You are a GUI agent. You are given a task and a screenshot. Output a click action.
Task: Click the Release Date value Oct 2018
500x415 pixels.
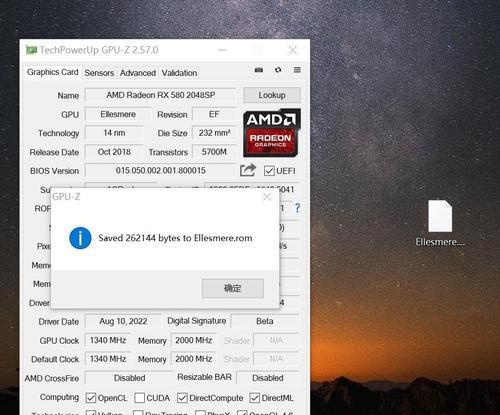tap(114, 152)
